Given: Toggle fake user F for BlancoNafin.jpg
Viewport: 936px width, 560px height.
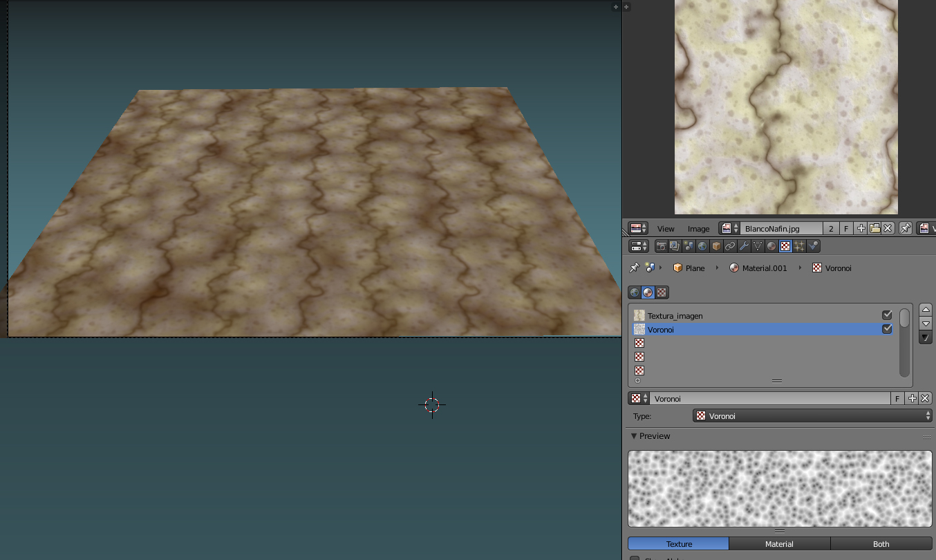Looking at the screenshot, I should pyautogui.click(x=846, y=228).
